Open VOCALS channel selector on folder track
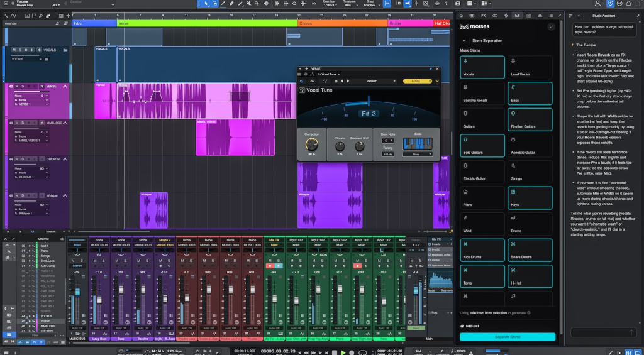Viewport: 644px width, 355px height. coord(26,59)
